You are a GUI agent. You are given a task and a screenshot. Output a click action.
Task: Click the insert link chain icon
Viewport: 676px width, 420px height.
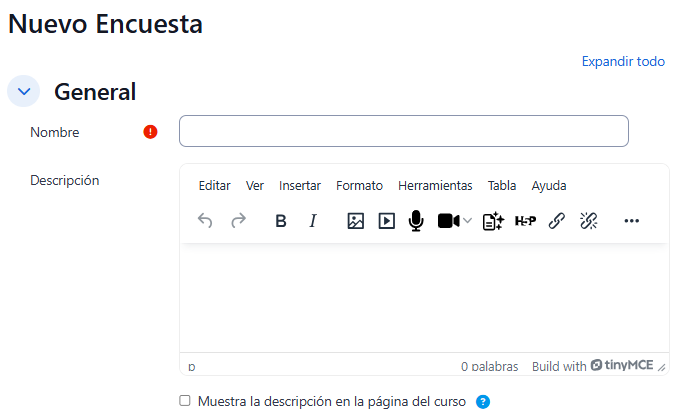(x=557, y=221)
